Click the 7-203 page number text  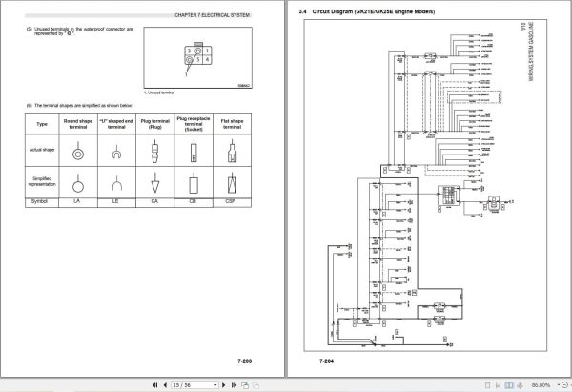pyautogui.click(x=244, y=361)
